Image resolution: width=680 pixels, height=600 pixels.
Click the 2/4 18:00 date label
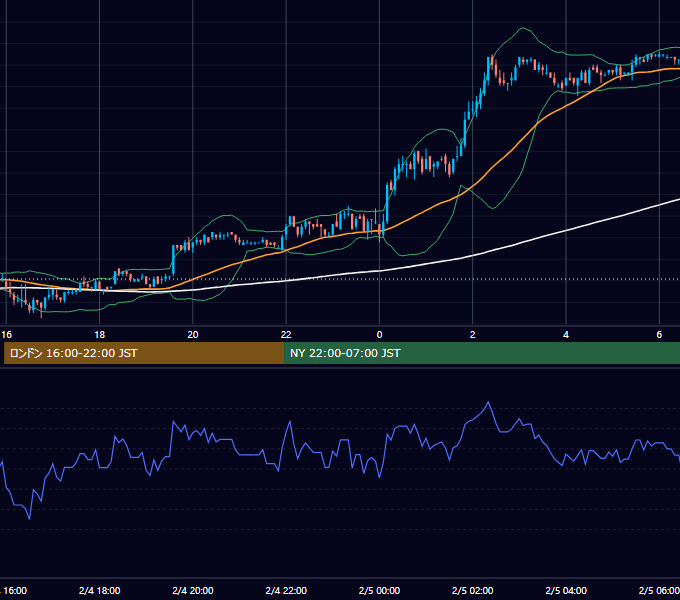coord(100,590)
